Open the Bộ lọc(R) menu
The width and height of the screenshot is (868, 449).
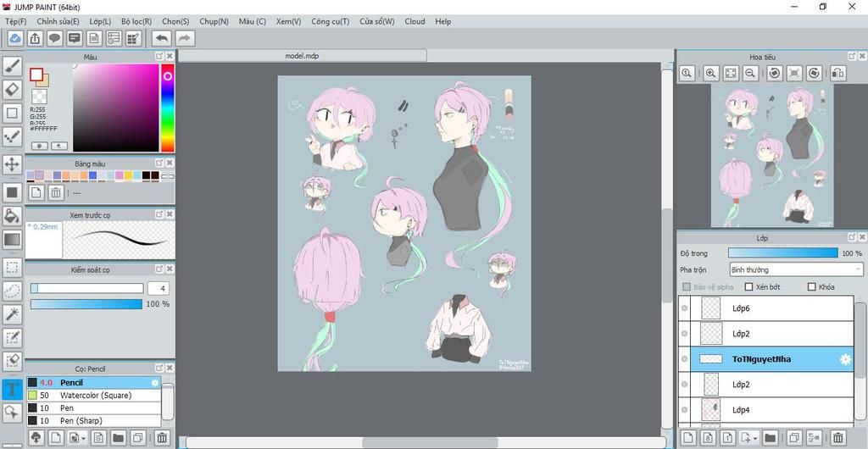pyautogui.click(x=136, y=21)
